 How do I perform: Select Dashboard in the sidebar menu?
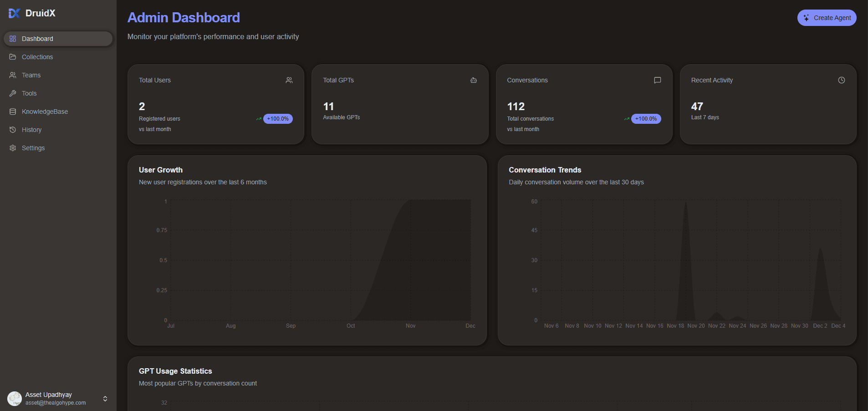point(37,39)
